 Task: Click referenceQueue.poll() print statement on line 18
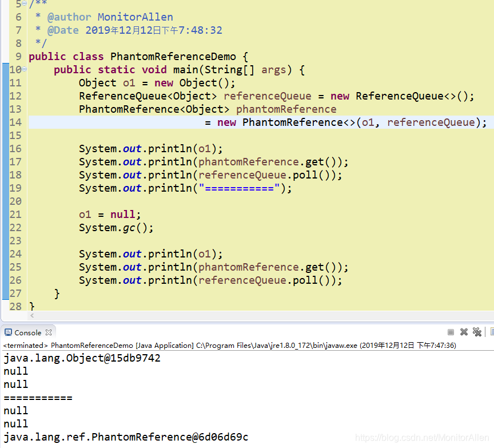point(210,175)
